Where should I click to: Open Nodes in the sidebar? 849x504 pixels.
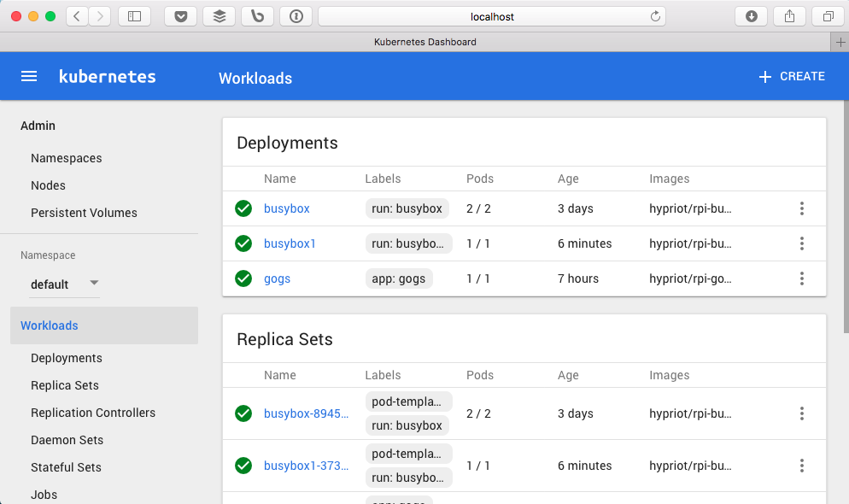coord(48,185)
